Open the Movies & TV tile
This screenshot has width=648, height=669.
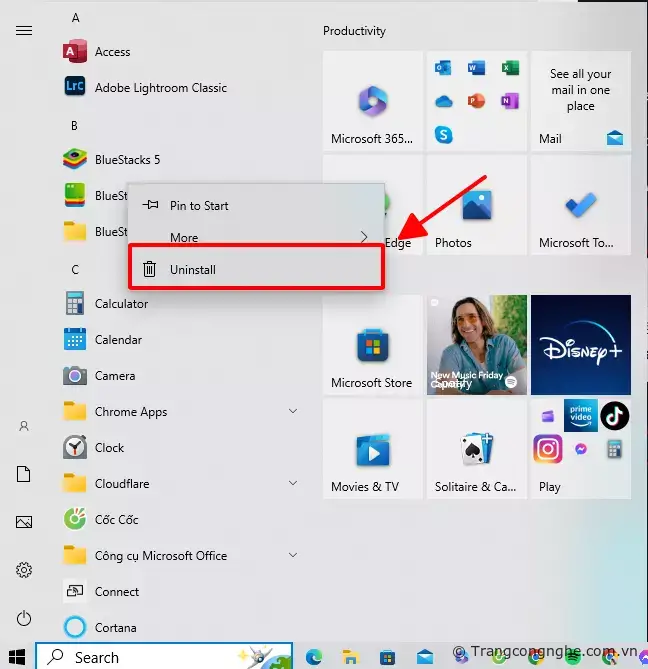(372, 449)
